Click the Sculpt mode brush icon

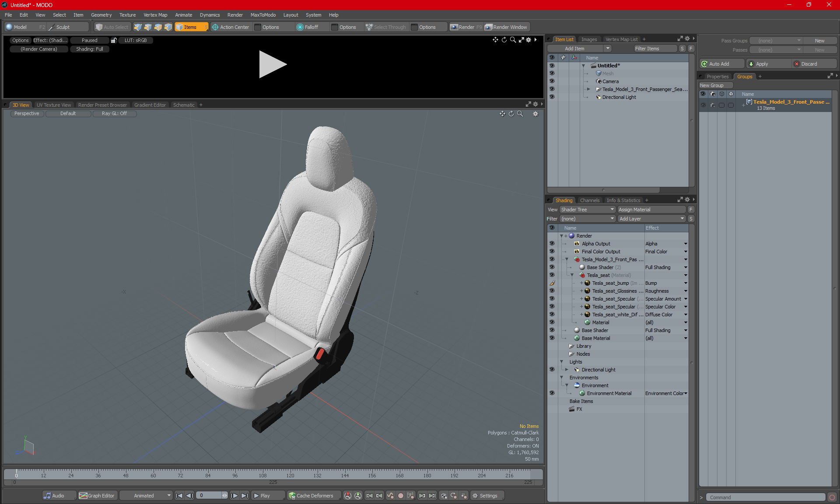click(x=52, y=27)
